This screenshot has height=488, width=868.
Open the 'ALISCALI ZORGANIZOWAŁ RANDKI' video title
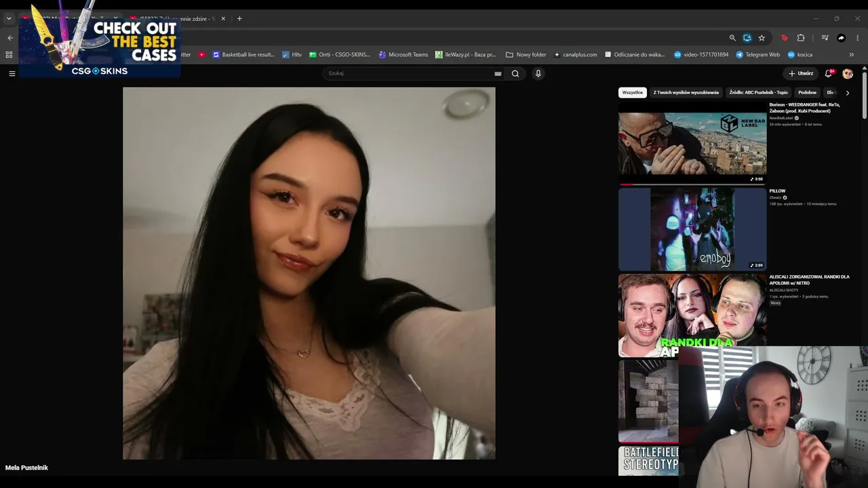(x=809, y=280)
